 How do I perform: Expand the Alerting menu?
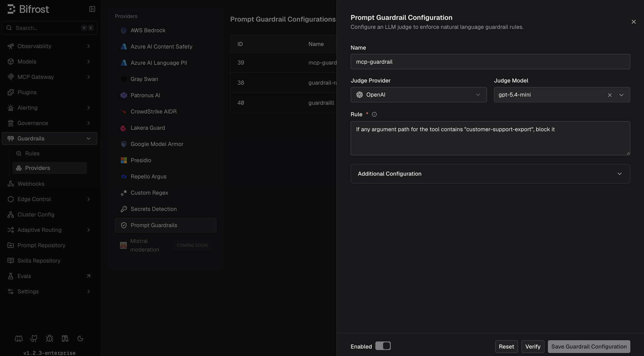click(49, 108)
